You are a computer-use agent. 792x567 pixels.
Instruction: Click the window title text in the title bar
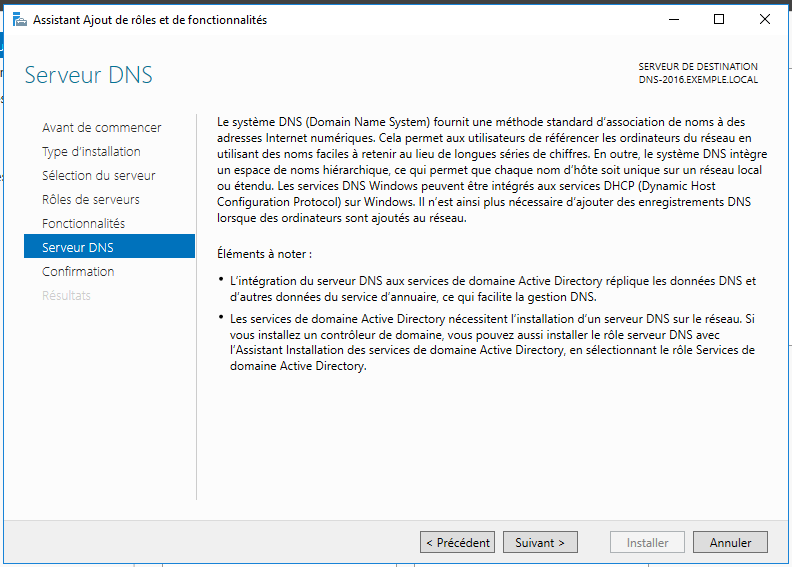click(x=150, y=20)
